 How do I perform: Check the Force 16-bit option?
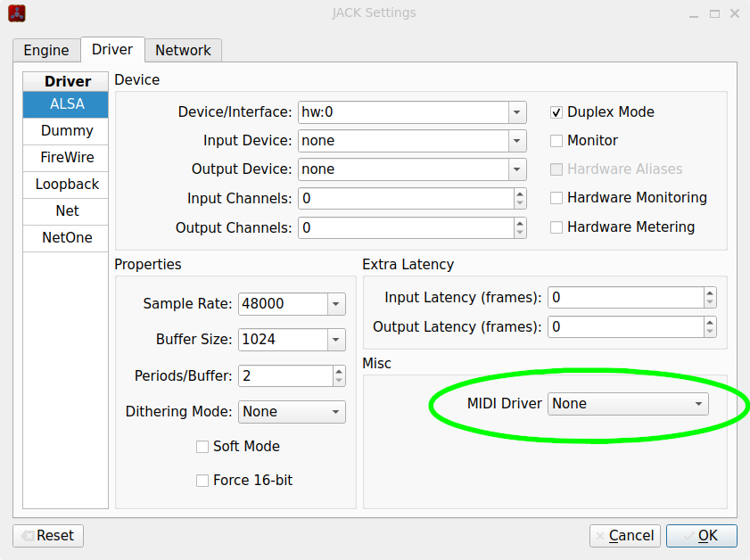tap(202, 481)
